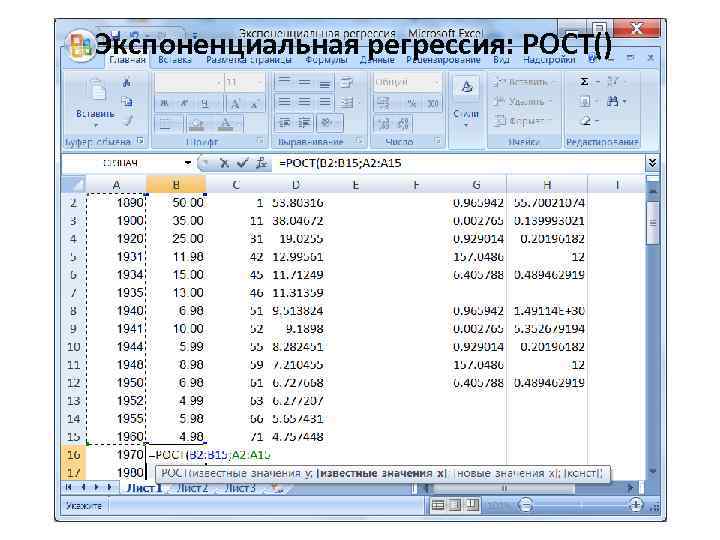Apply the fill color bucket icon
The width and height of the screenshot is (720, 540).
pyautogui.click(x=197, y=124)
